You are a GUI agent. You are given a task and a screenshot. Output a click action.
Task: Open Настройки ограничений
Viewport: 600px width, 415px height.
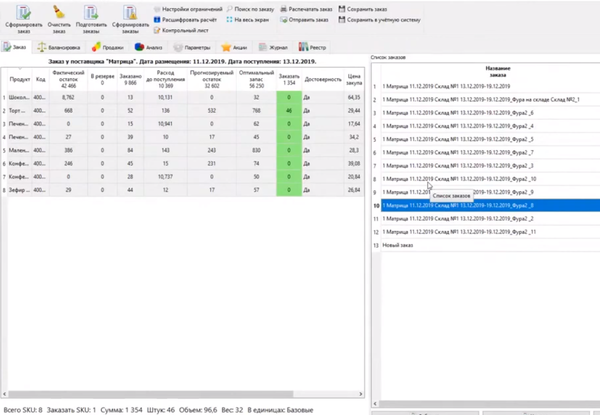click(x=188, y=9)
